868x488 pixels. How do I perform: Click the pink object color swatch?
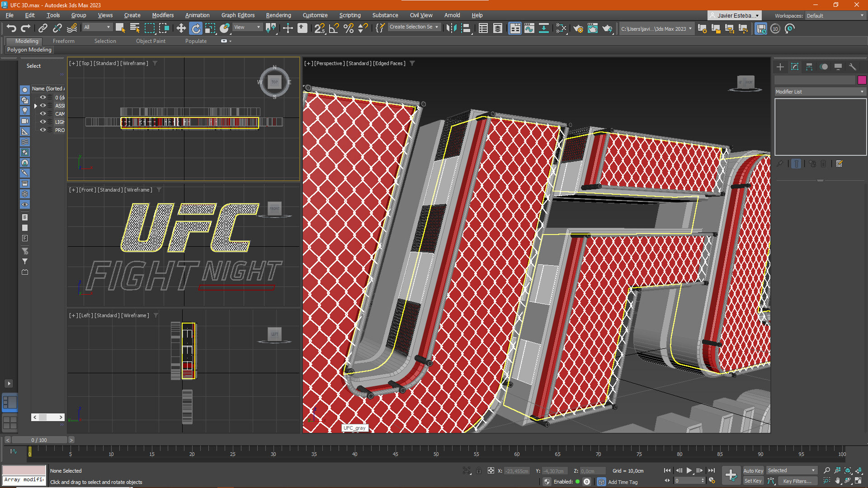862,80
